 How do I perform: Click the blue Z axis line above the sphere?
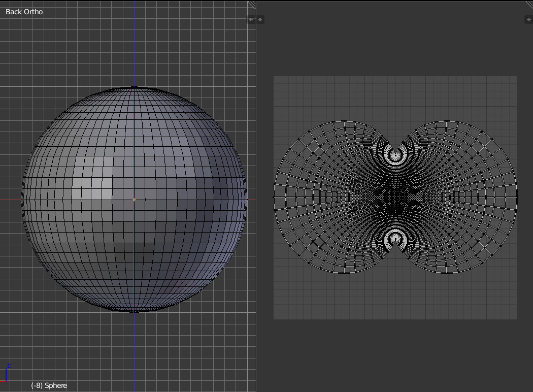pyautogui.click(x=134, y=46)
